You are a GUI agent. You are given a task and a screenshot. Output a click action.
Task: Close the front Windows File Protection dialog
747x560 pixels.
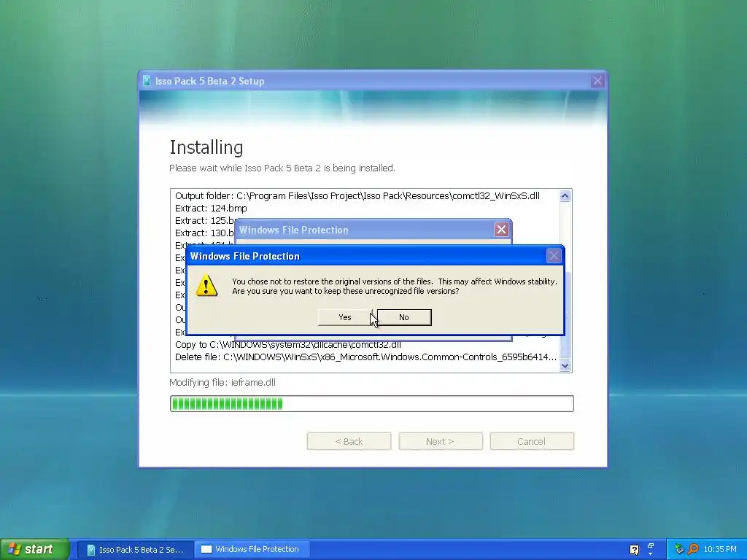coord(554,256)
